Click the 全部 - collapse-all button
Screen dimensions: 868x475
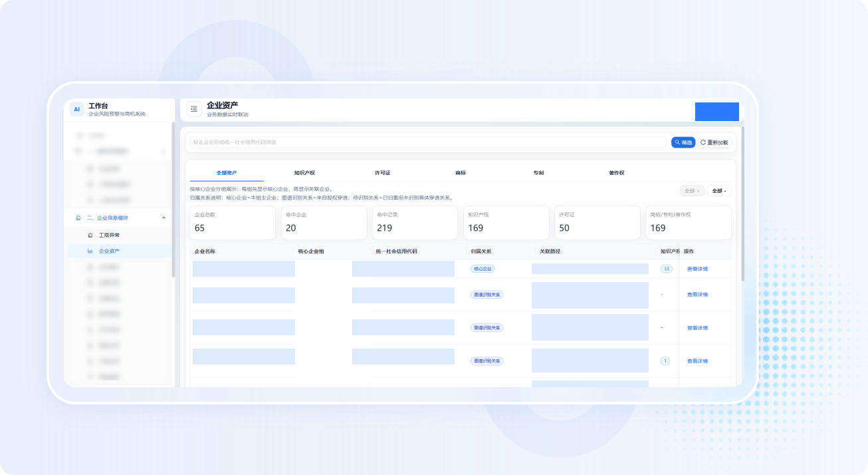[x=718, y=191]
